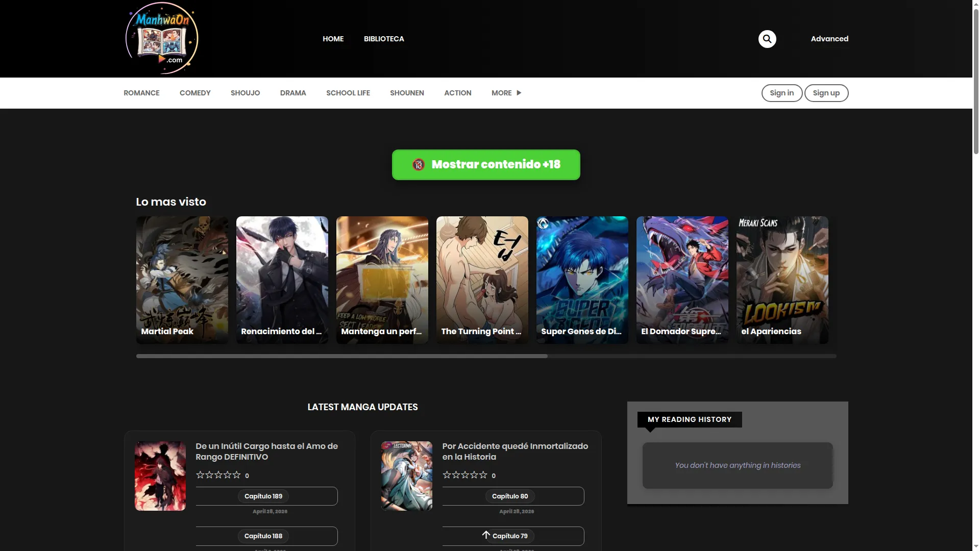Click the LATEST MANGA UPDATES heading
This screenshot has height=551, width=980.
tap(363, 407)
